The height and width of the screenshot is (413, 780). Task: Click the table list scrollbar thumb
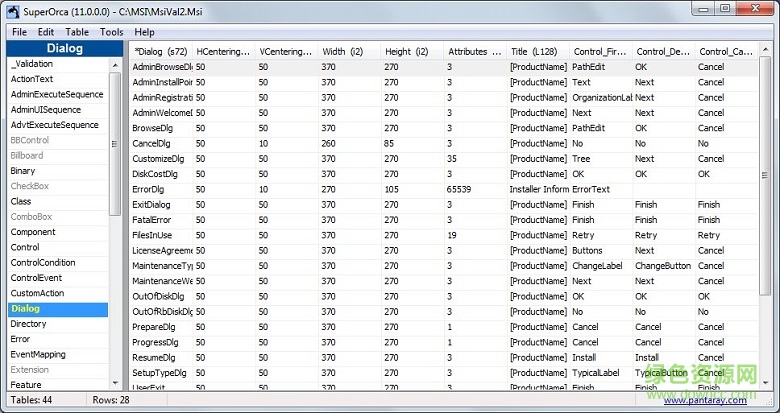115,144
